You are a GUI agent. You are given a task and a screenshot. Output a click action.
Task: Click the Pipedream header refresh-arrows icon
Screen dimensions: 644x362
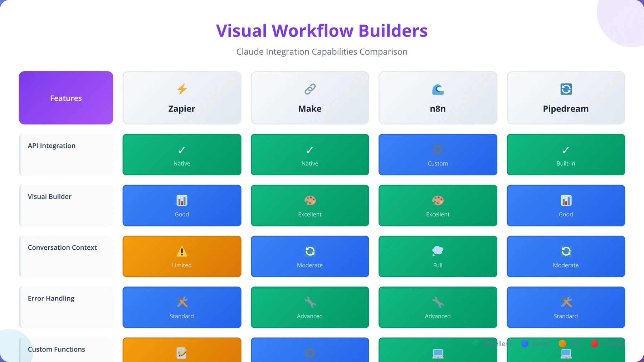(x=566, y=89)
